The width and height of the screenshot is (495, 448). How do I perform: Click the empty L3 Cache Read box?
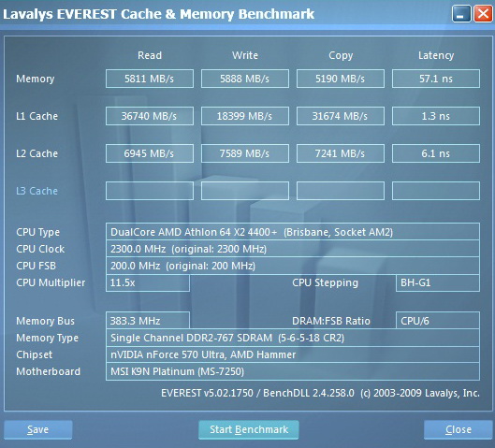(150, 191)
